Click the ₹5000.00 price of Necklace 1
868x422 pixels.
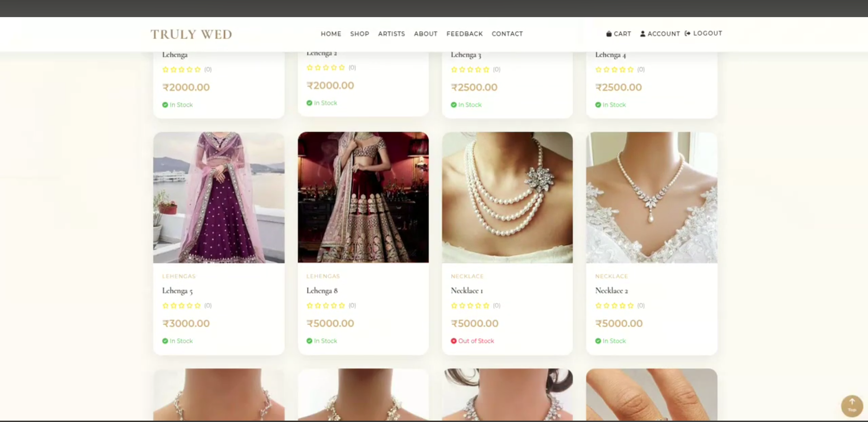coord(474,323)
